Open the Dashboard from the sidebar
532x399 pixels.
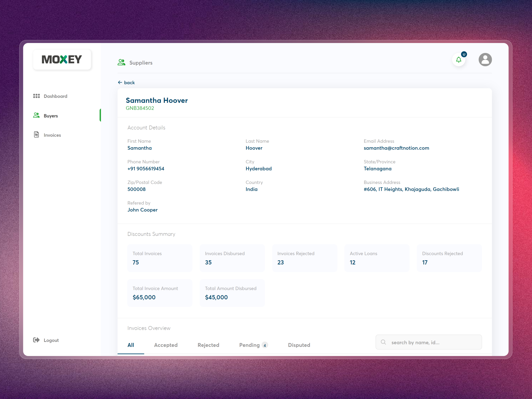coord(37,96)
